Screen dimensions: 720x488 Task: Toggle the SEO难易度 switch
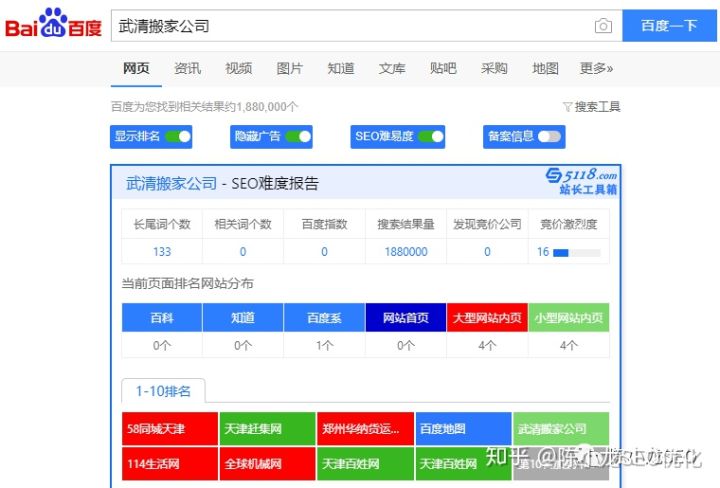pos(431,136)
